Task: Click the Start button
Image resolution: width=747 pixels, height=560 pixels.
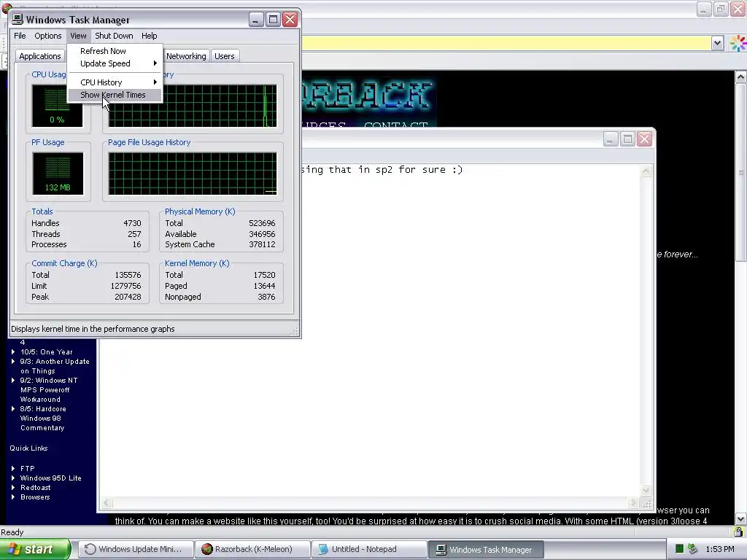Action: click(x=35, y=549)
